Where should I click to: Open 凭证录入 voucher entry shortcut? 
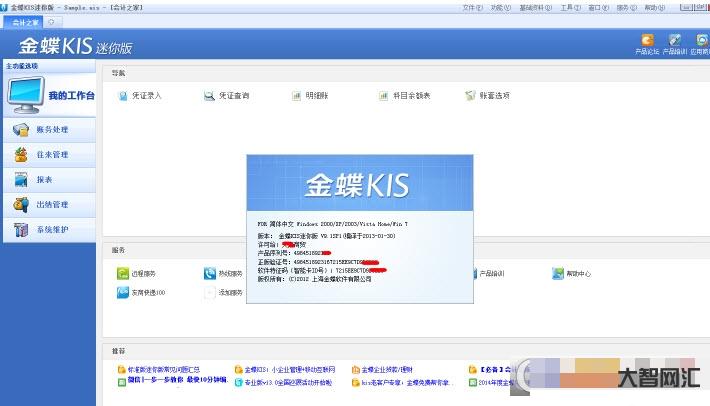[x=139, y=96]
